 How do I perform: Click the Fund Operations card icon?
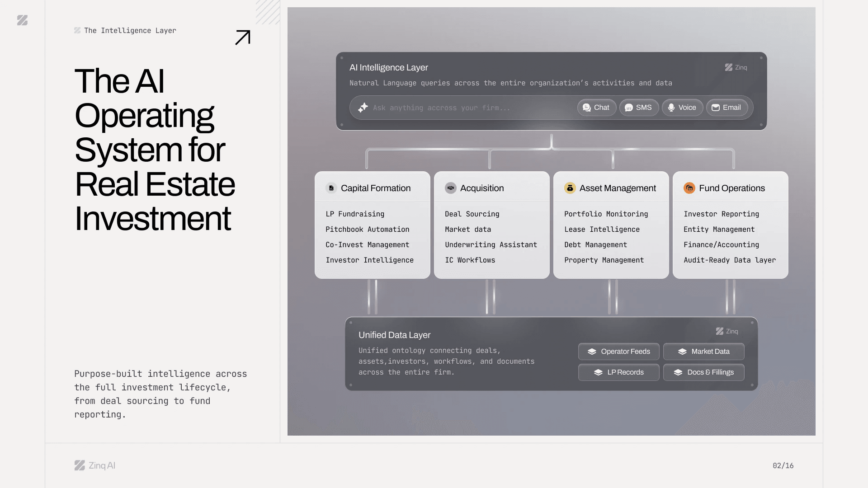click(689, 188)
